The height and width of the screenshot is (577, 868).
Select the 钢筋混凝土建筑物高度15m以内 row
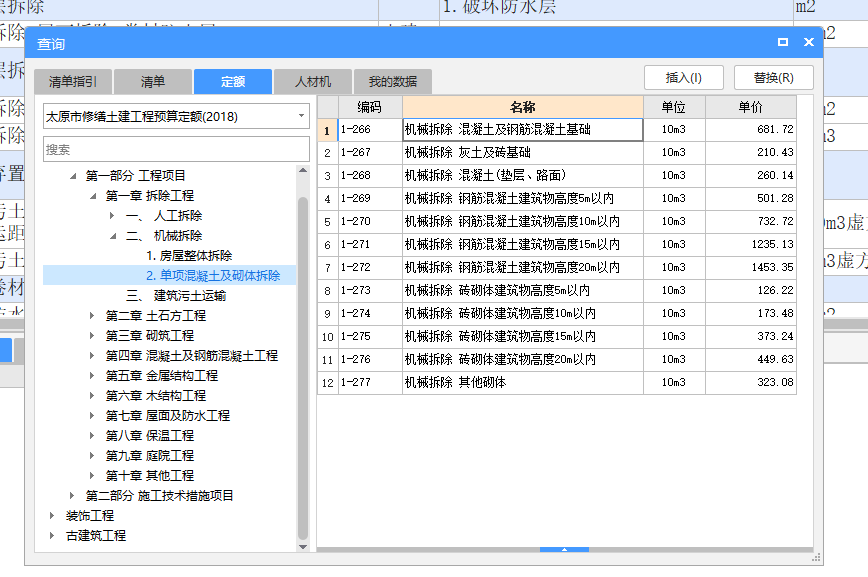(x=557, y=244)
